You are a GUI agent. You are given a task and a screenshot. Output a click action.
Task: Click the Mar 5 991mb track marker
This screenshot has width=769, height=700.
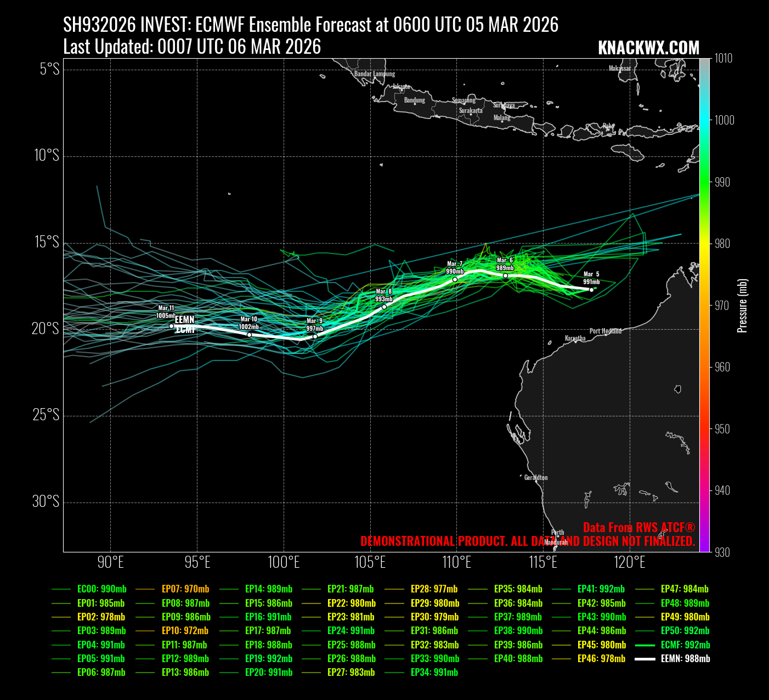[591, 290]
